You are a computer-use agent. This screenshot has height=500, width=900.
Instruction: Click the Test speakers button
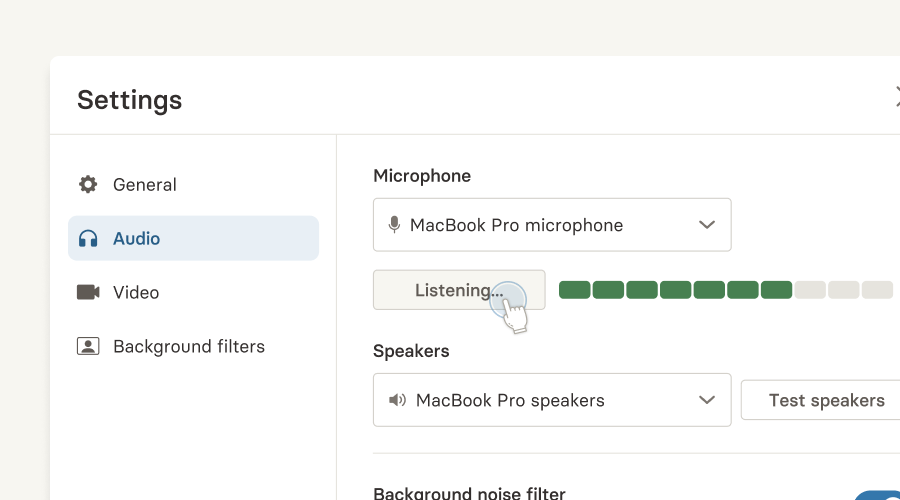click(x=820, y=400)
